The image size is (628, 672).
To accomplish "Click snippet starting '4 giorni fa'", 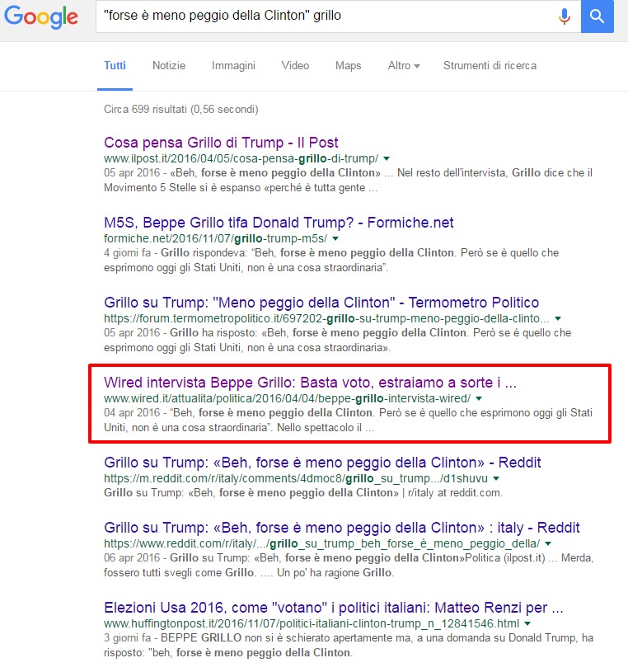I will click(331, 261).
